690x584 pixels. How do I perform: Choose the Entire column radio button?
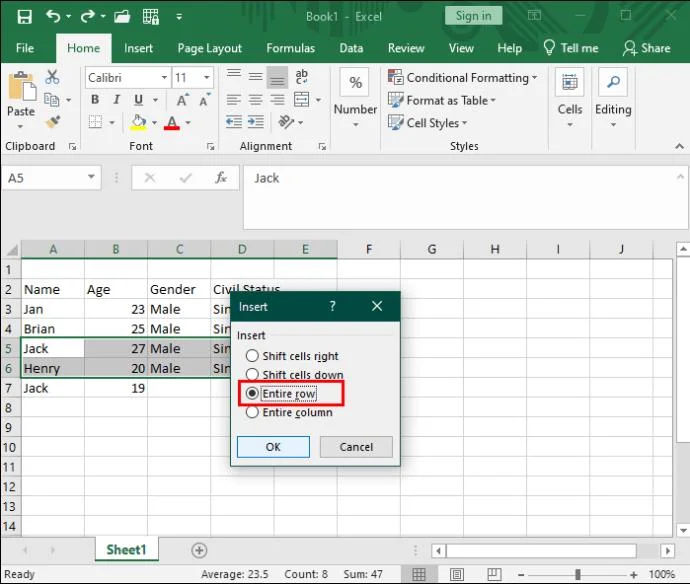pyautogui.click(x=252, y=412)
